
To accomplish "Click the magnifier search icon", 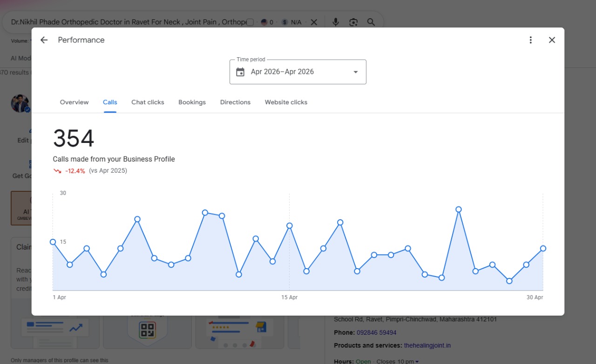I will (x=371, y=22).
